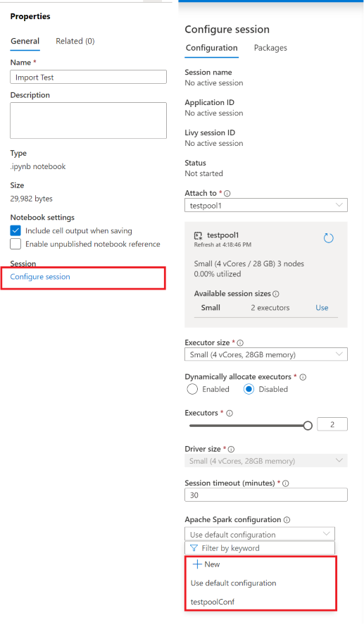Click the info icon beside Attach to

227,193
